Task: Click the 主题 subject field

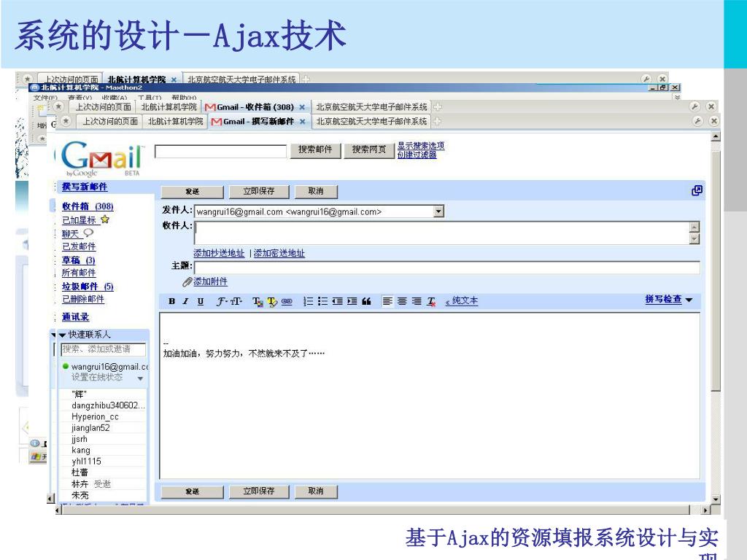Action: (x=447, y=268)
